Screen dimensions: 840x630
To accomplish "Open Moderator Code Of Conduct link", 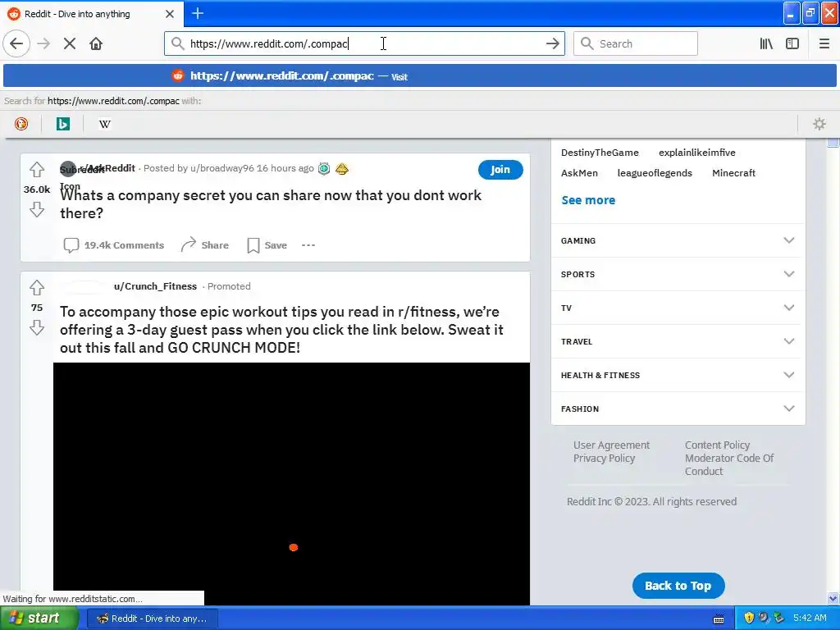I will click(x=729, y=464).
